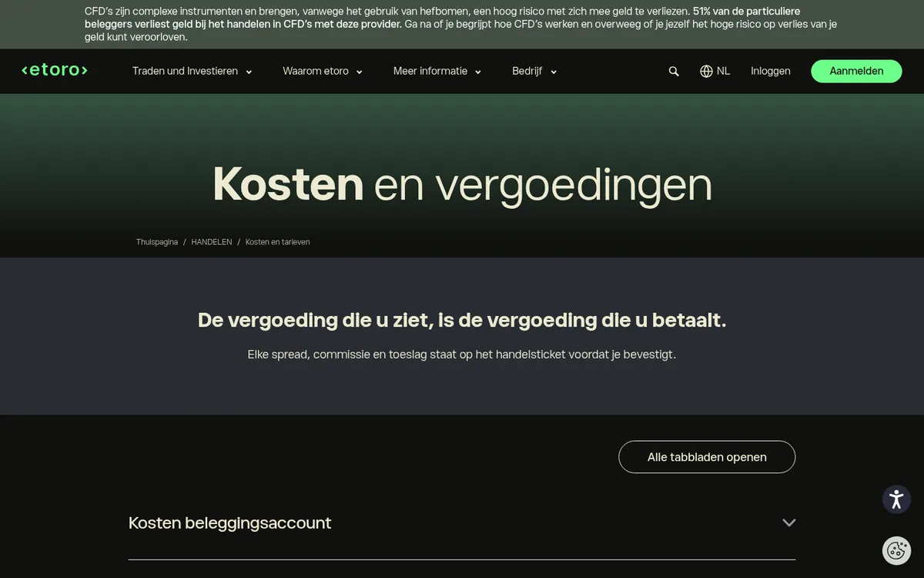Click heading De vergoeding die u ziet
The width and height of the screenshot is (924, 578).
point(462,320)
